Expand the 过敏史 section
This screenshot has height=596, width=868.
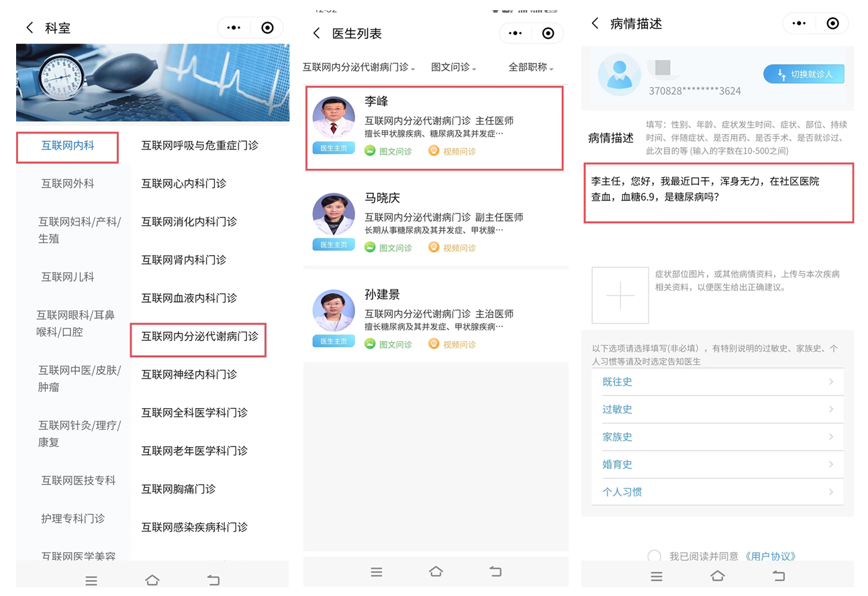click(x=717, y=409)
